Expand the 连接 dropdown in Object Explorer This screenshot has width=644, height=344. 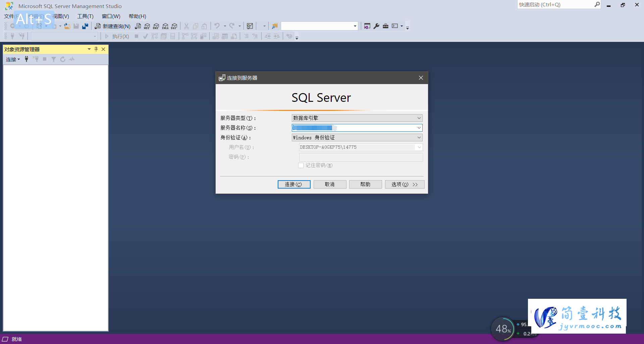[x=13, y=59]
